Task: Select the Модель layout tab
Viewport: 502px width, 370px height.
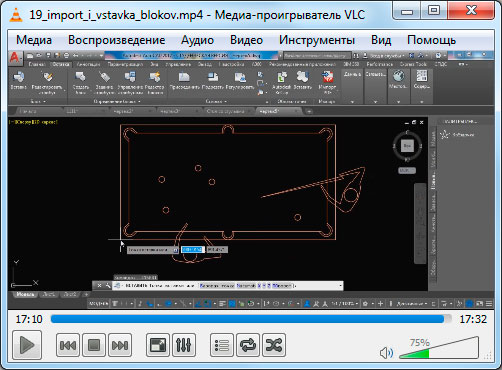Action: pos(25,294)
